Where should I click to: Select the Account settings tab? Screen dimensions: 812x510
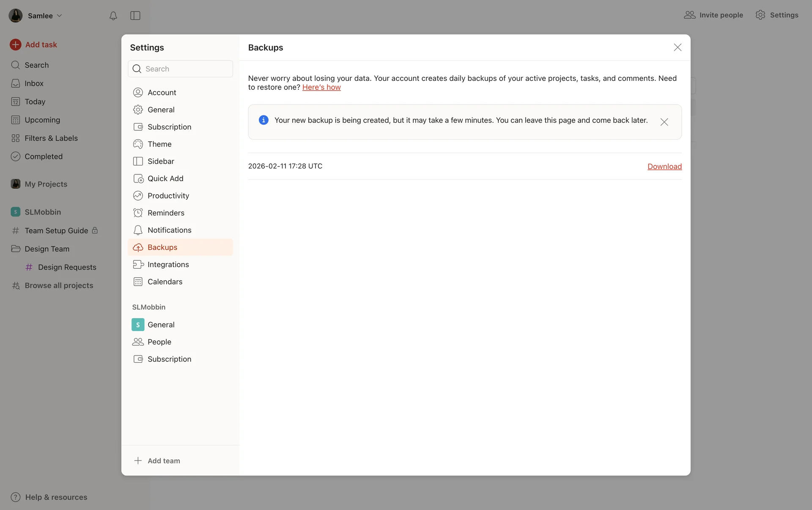[162, 93]
